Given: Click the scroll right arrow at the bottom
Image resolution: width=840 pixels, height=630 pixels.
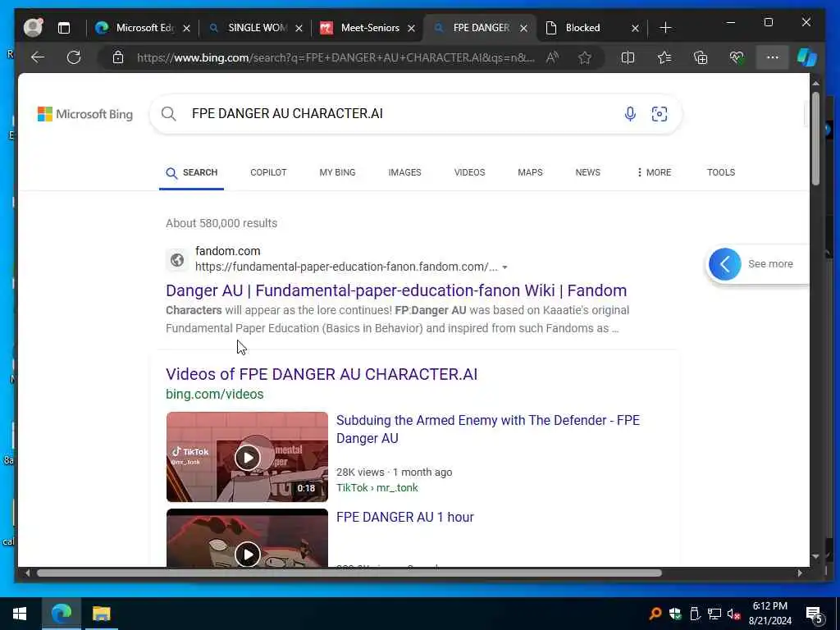Looking at the screenshot, I should [799, 573].
